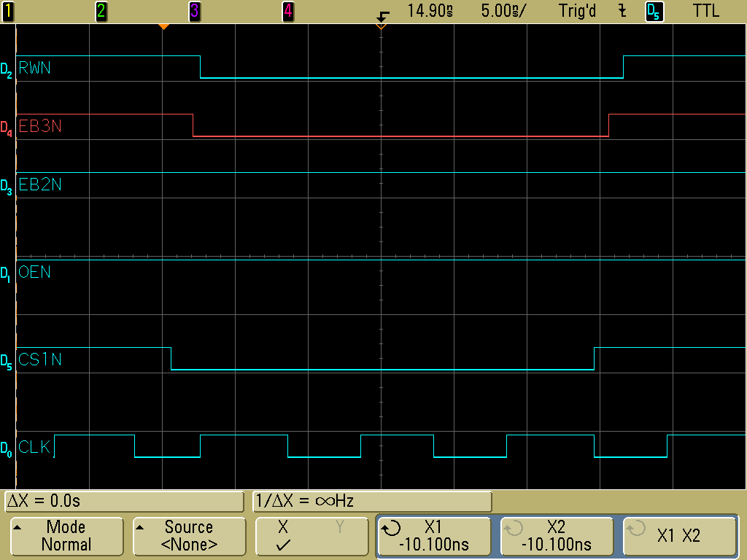
Task: Select channel 2 indicator in top bar
Action: point(101,11)
